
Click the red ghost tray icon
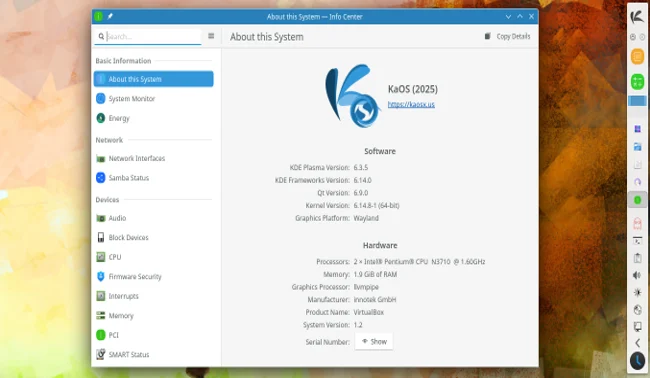638,224
